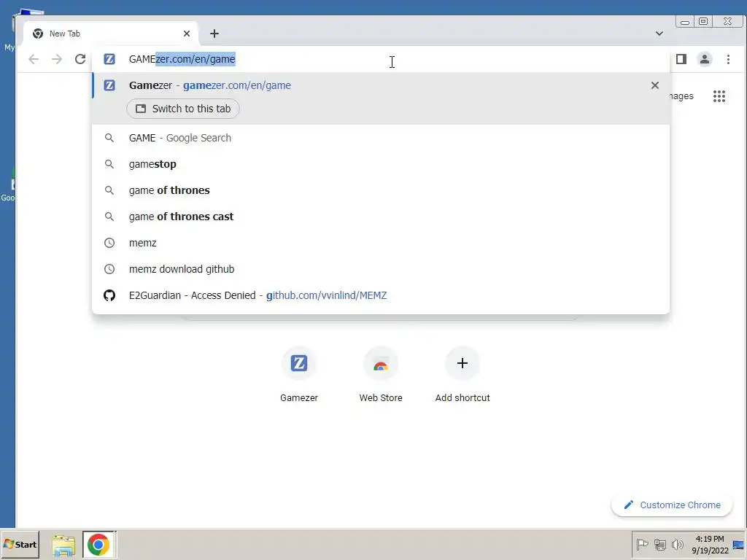The height and width of the screenshot is (560, 747).
Task: Click the Action Center flag tray icon
Action: point(642,544)
